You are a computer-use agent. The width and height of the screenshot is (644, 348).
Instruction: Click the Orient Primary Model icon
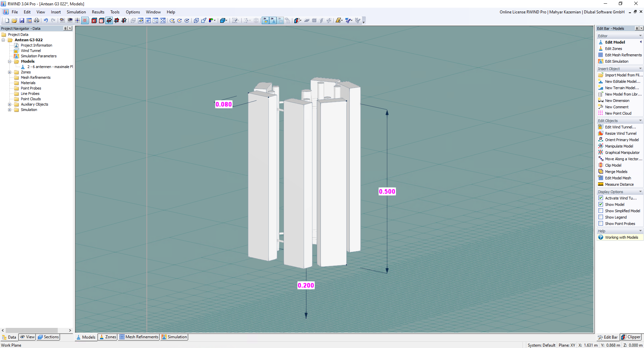[x=601, y=140]
